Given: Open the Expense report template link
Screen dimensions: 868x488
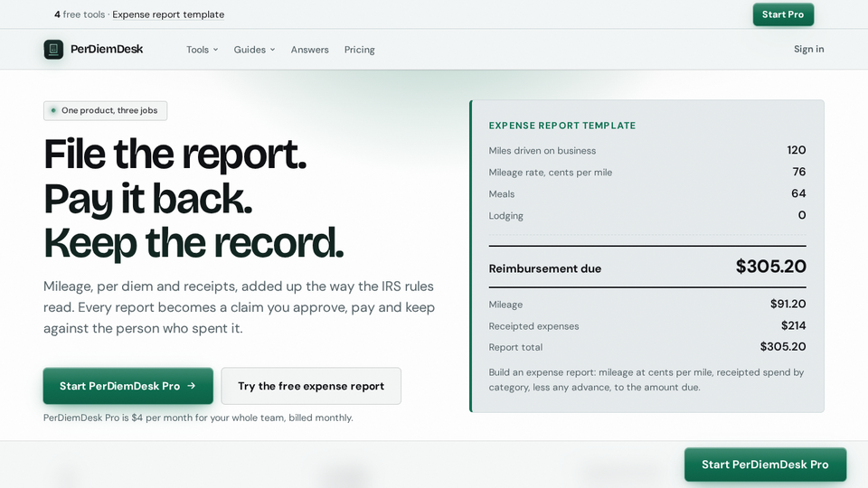Looking at the screenshot, I should click(x=168, y=14).
